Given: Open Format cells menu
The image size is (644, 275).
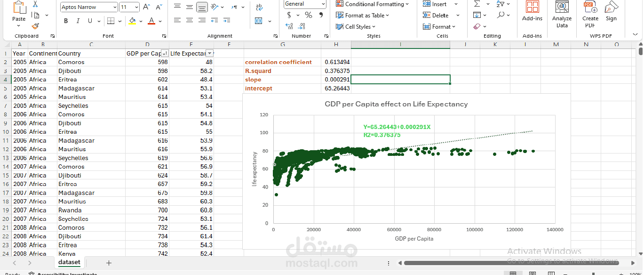Looking at the screenshot, I should point(439,27).
